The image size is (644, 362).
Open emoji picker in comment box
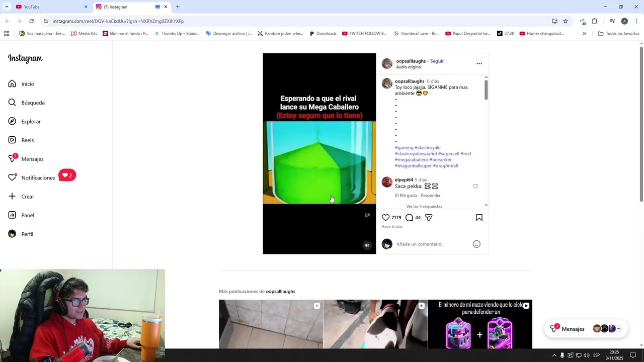pyautogui.click(x=476, y=244)
